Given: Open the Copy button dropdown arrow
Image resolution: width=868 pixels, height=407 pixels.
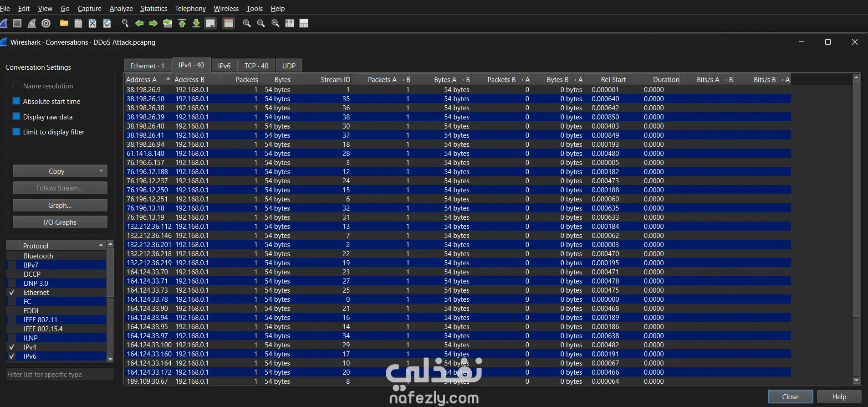Looking at the screenshot, I should 101,171.
